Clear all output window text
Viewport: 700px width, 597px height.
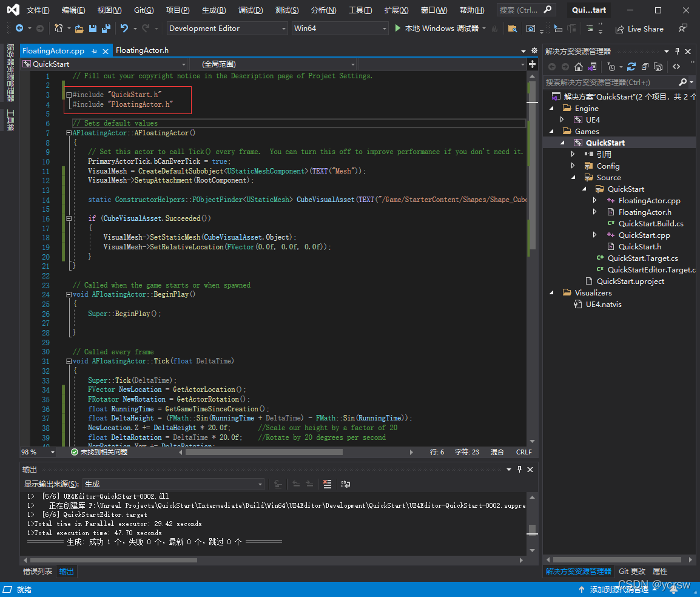327,484
